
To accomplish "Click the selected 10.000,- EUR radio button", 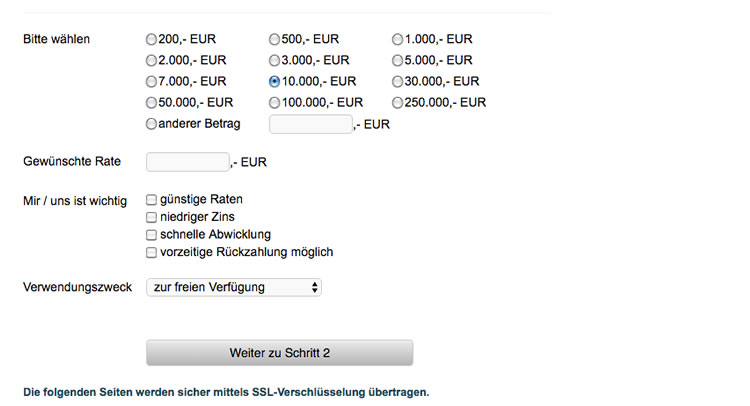I will (x=275, y=82).
